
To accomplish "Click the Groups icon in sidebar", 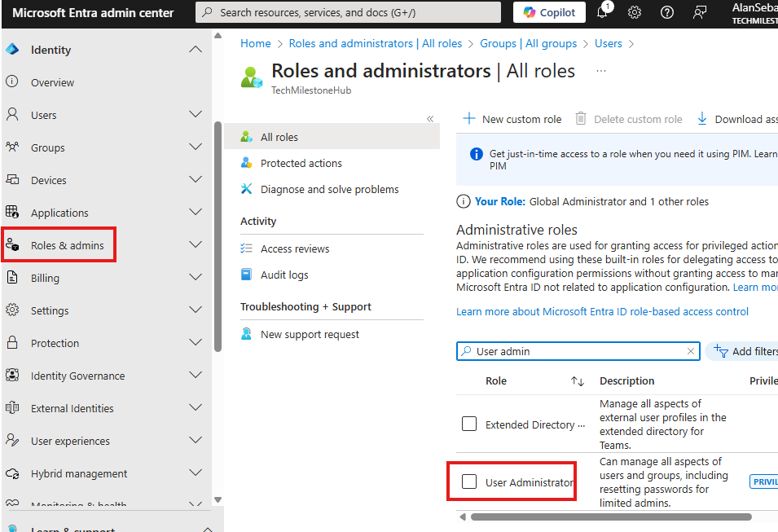I will [12, 147].
